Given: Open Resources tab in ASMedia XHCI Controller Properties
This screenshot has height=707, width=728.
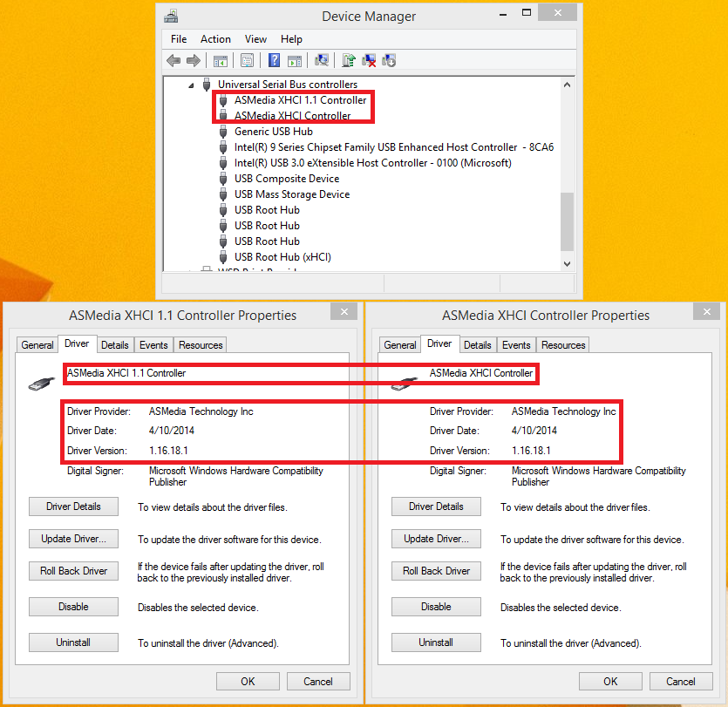Looking at the screenshot, I should (563, 345).
